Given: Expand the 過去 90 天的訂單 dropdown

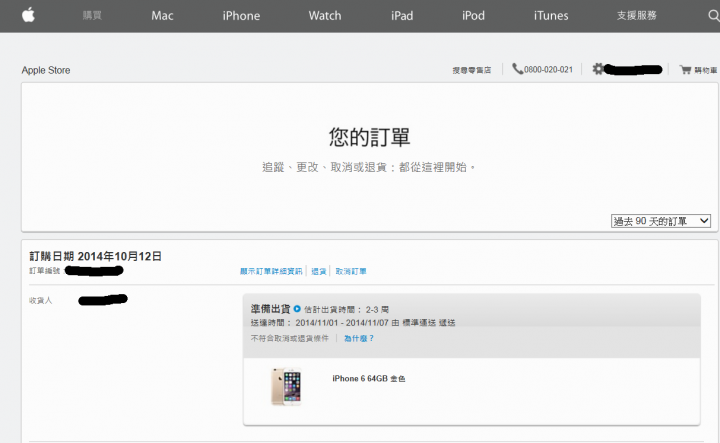Looking at the screenshot, I should (x=661, y=221).
